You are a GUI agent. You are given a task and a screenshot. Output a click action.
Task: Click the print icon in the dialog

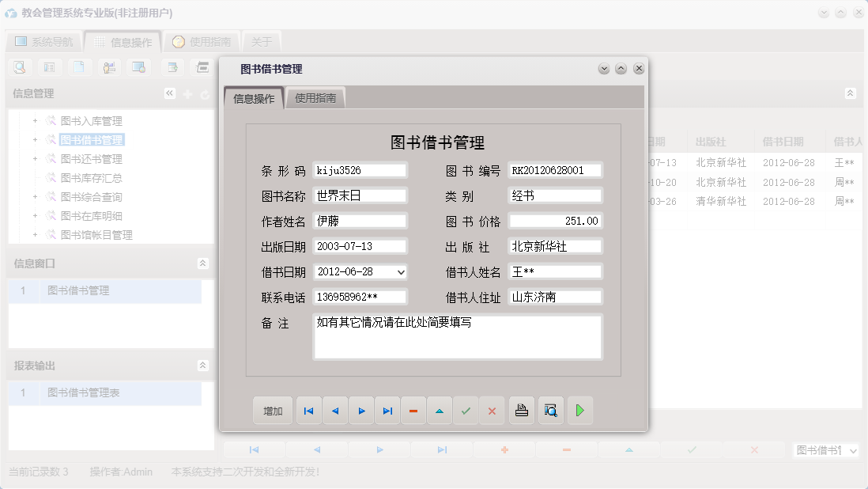(521, 411)
